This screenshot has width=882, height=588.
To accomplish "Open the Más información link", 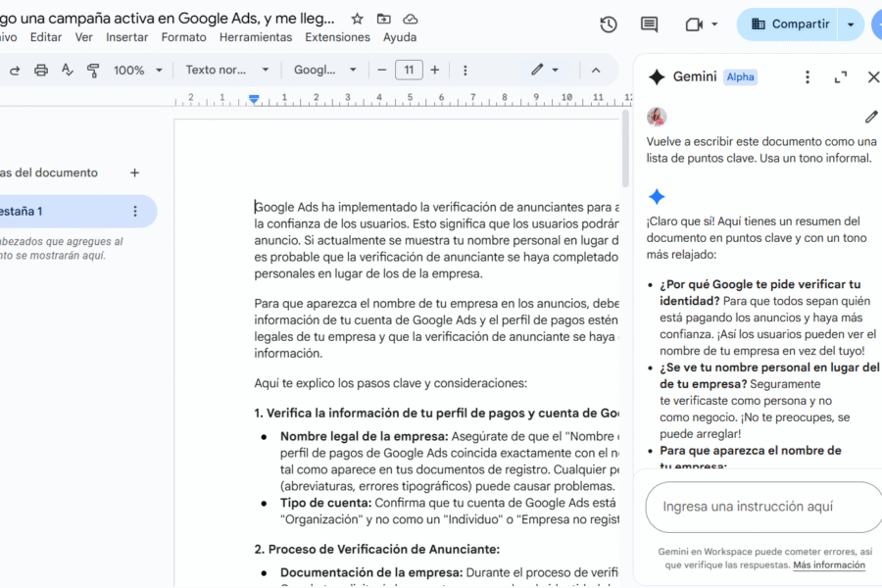I will click(830, 564).
